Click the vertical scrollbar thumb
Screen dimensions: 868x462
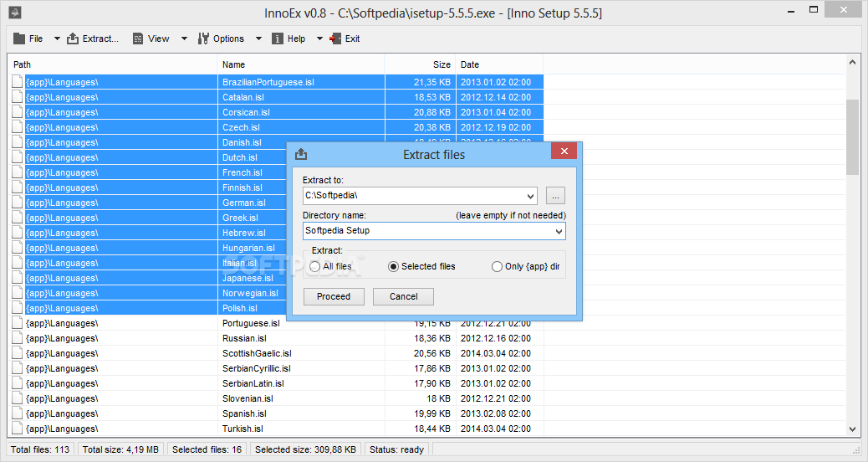[x=852, y=137]
